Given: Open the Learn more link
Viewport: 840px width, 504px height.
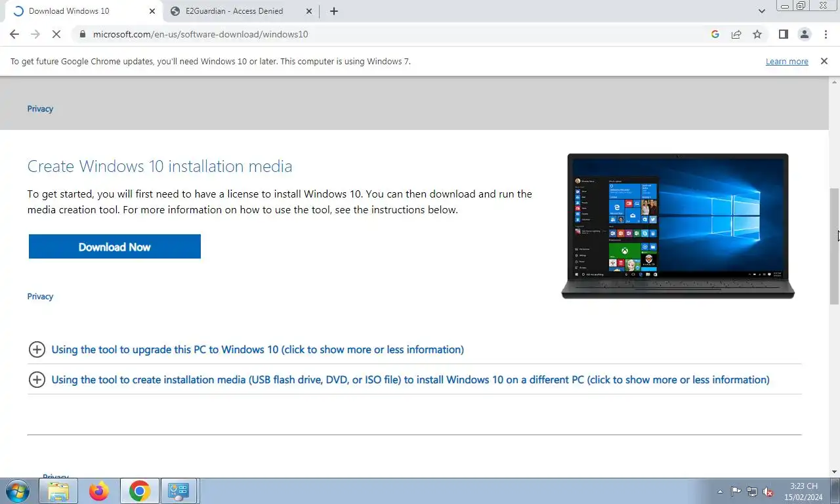Looking at the screenshot, I should tap(787, 62).
